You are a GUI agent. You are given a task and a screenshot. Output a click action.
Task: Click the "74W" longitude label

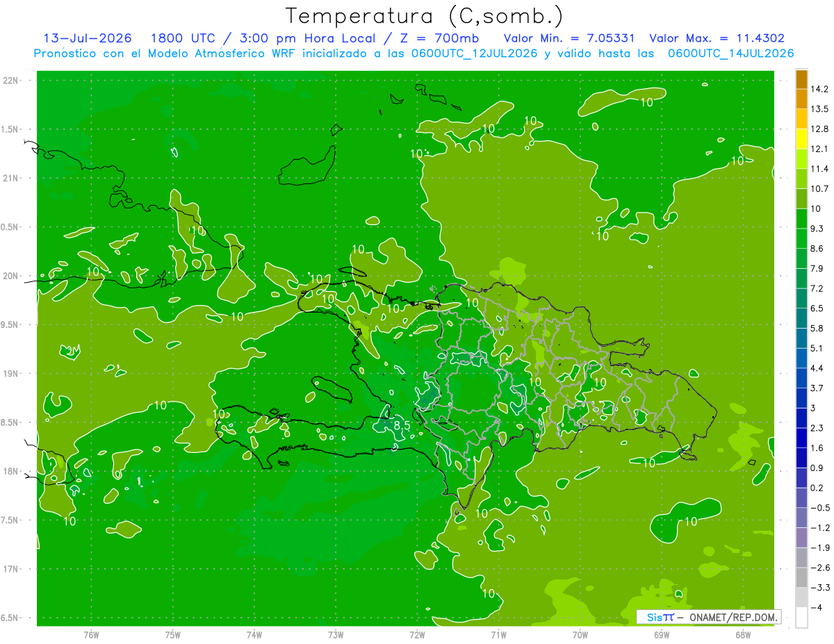click(254, 635)
